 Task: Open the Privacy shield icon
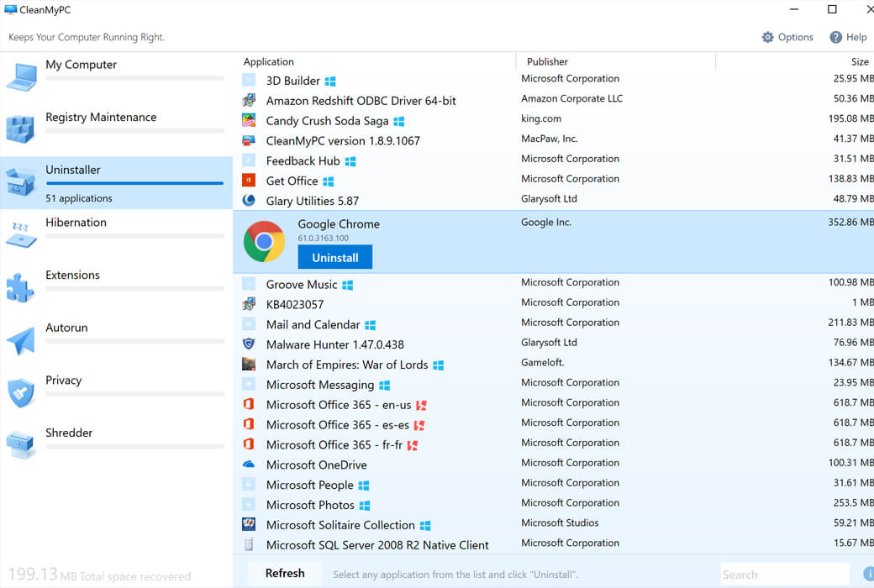click(21, 393)
